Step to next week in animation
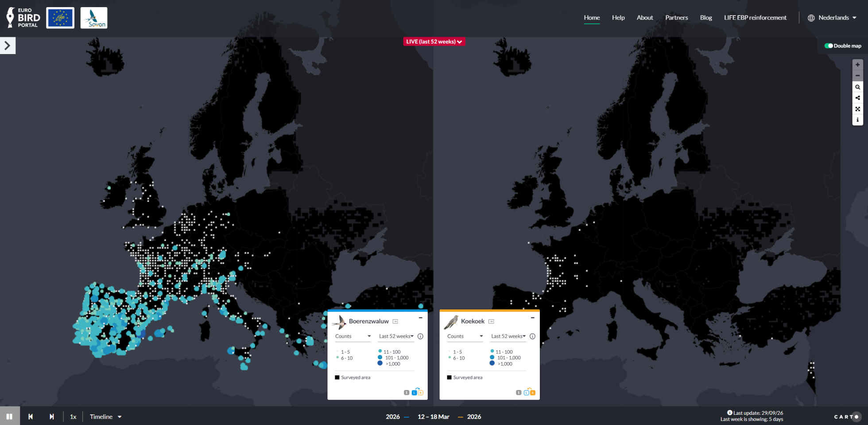This screenshot has height=425, width=868. coord(52,417)
